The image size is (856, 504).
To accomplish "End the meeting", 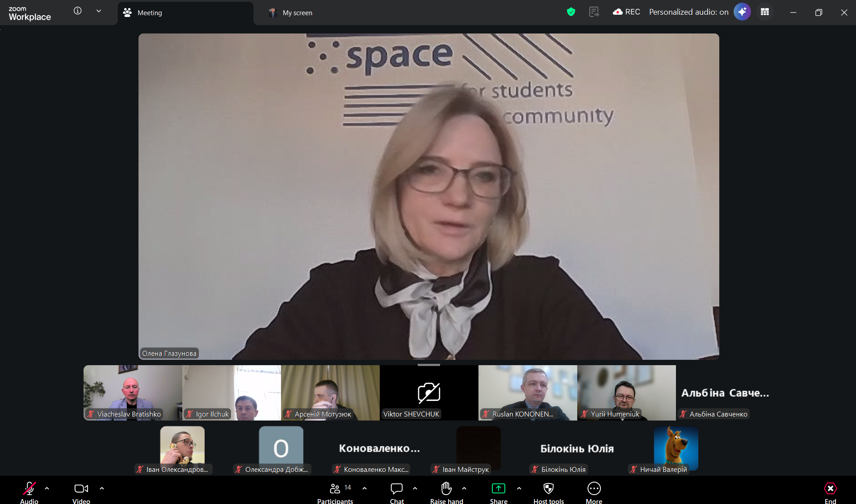I will point(831,492).
